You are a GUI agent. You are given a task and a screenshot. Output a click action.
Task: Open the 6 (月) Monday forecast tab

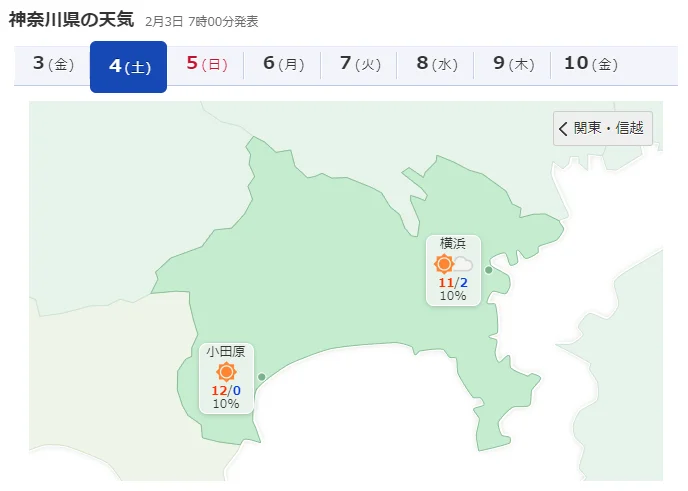point(283,65)
